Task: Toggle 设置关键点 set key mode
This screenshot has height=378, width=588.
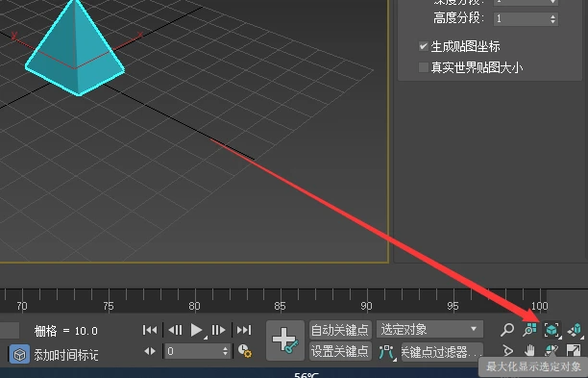Action: point(340,352)
